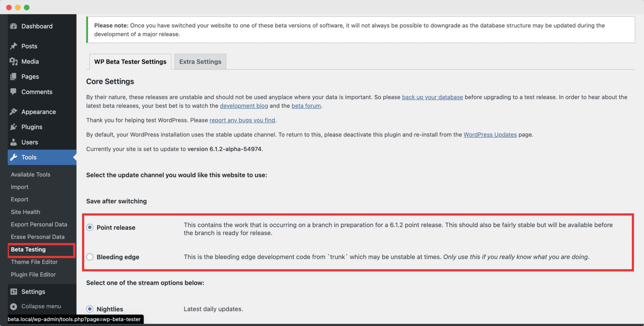Viewport: 644px width, 326px height.
Task: Open the Site Health submenu item
Action: [x=25, y=212]
